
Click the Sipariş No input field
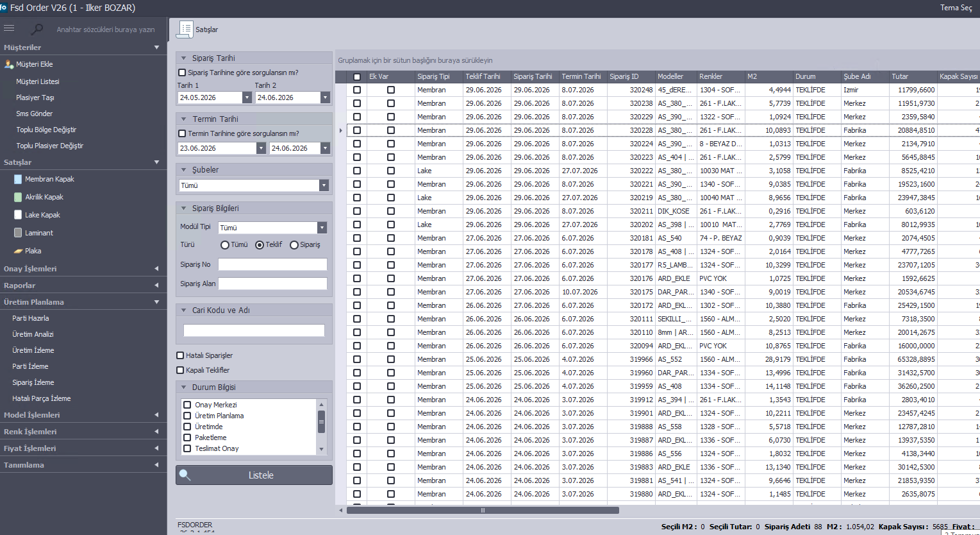[x=272, y=264]
